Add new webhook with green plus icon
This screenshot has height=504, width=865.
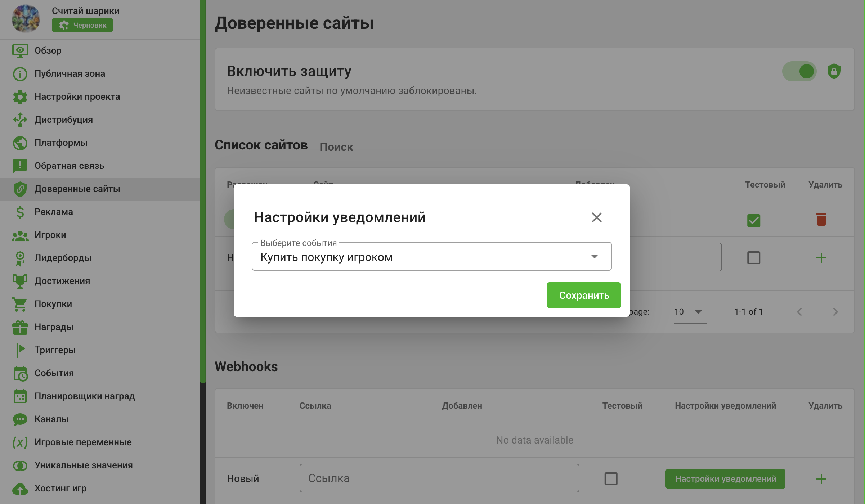pos(821,479)
